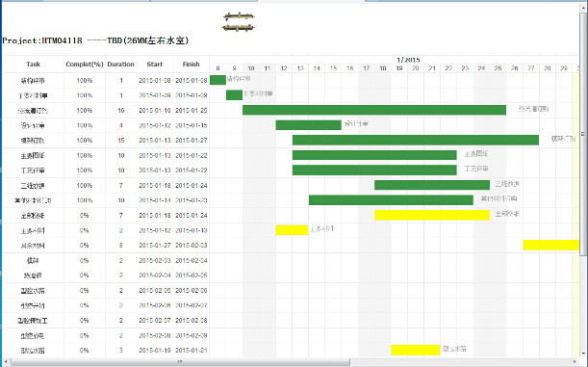The width and height of the screenshot is (588, 367).
Task: Click the Duration column header
Action: [x=120, y=65]
